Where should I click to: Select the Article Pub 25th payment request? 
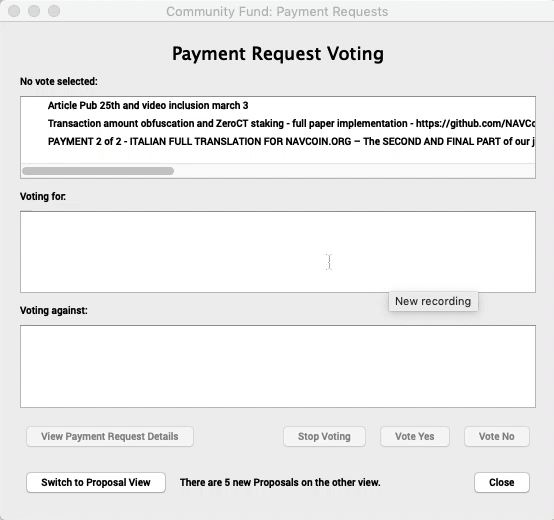pyautogui.click(x=278, y=105)
